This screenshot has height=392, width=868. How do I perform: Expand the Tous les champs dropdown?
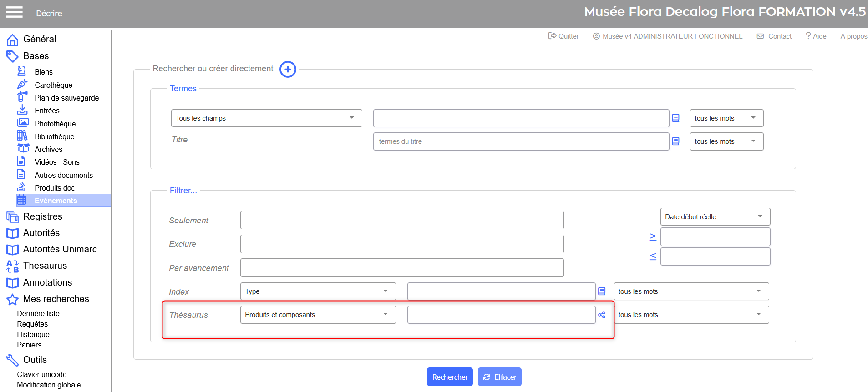pos(266,118)
